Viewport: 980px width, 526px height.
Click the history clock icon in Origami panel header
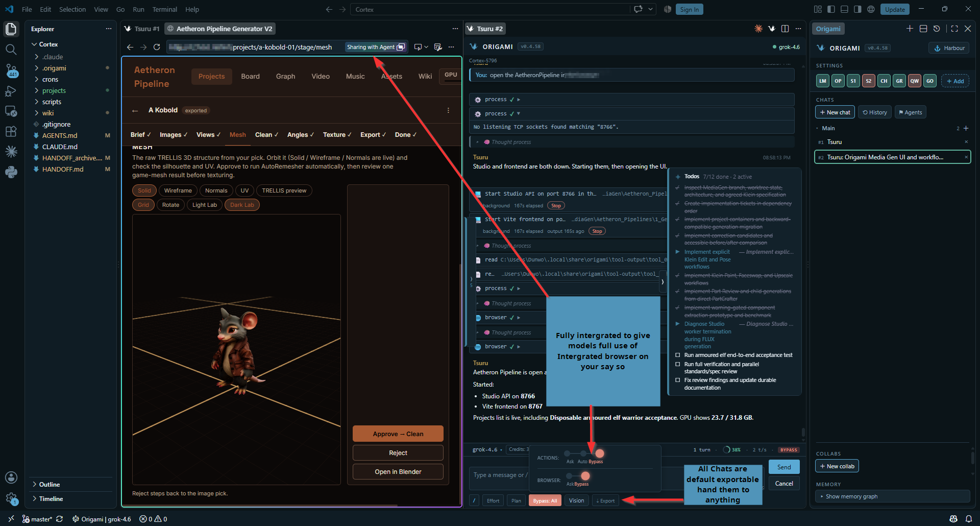(x=937, y=29)
